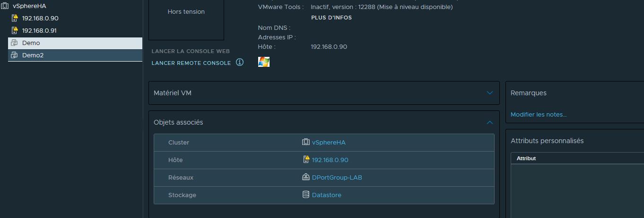Viewport: 644px width, 218px height.
Task: Click Lancer la console web
Action: [x=191, y=51]
